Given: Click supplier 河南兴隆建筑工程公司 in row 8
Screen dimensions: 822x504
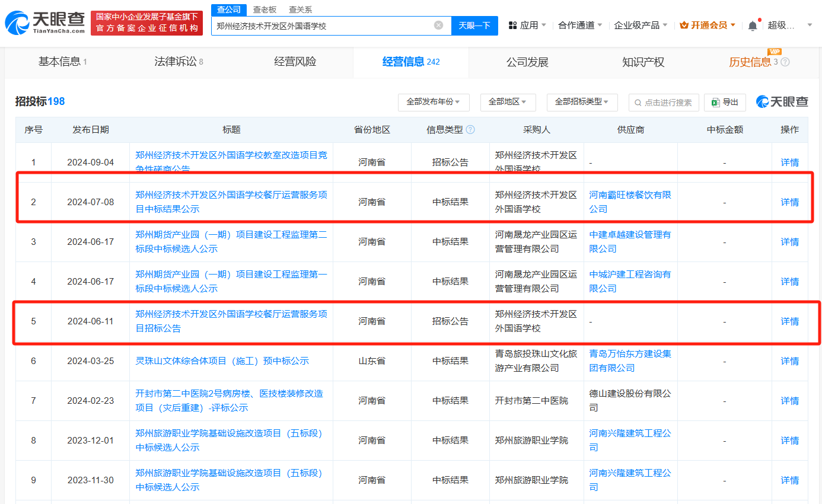Looking at the screenshot, I should tap(630, 440).
